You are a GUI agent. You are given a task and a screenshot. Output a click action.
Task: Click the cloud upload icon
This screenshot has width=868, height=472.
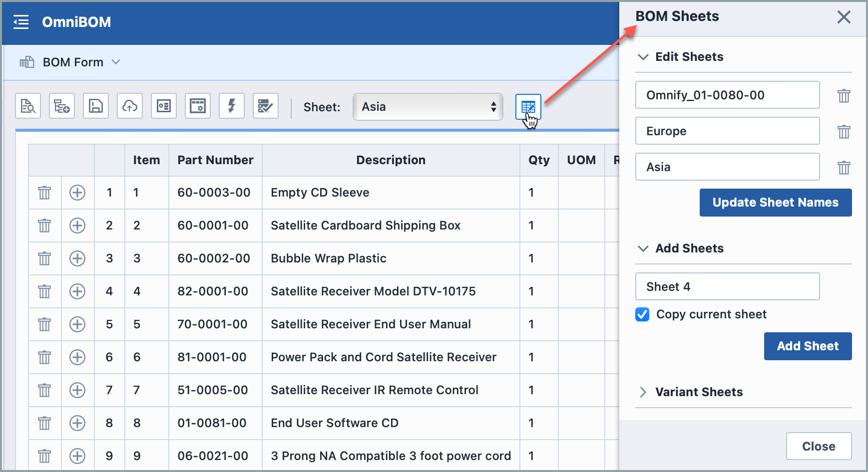click(130, 106)
